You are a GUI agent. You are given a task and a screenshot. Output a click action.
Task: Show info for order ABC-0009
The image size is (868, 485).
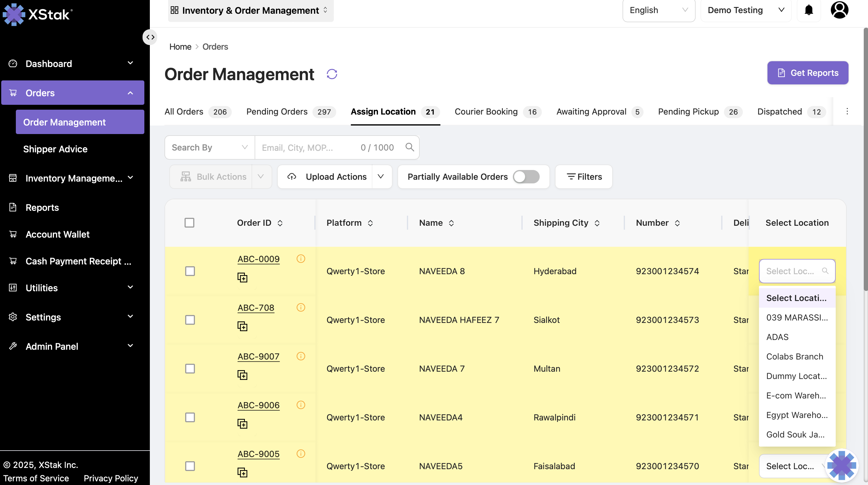click(301, 259)
